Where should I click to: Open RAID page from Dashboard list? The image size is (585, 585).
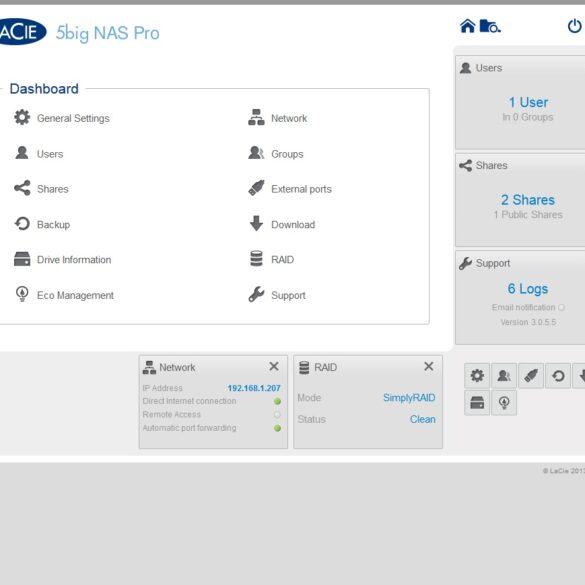[282, 260]
